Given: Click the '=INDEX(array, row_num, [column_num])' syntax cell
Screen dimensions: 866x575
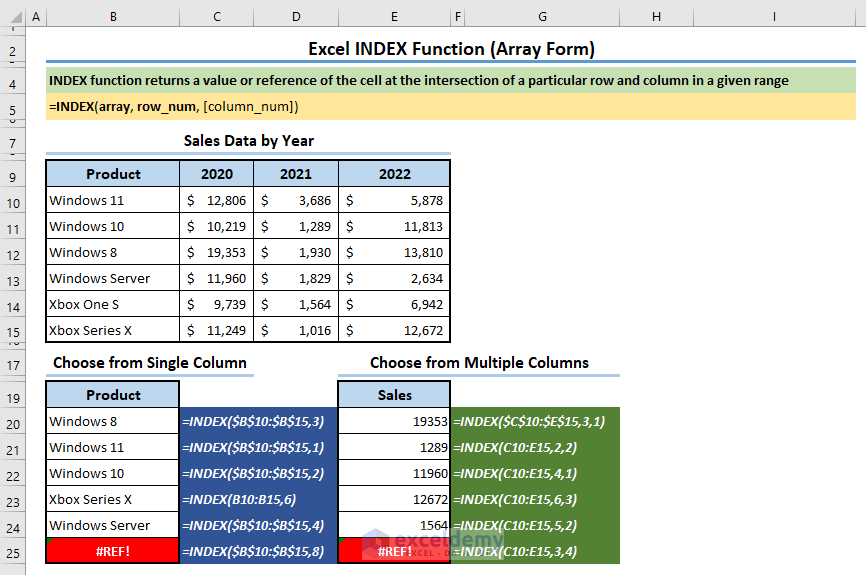Looking at the screenshot, I should 451,107.
